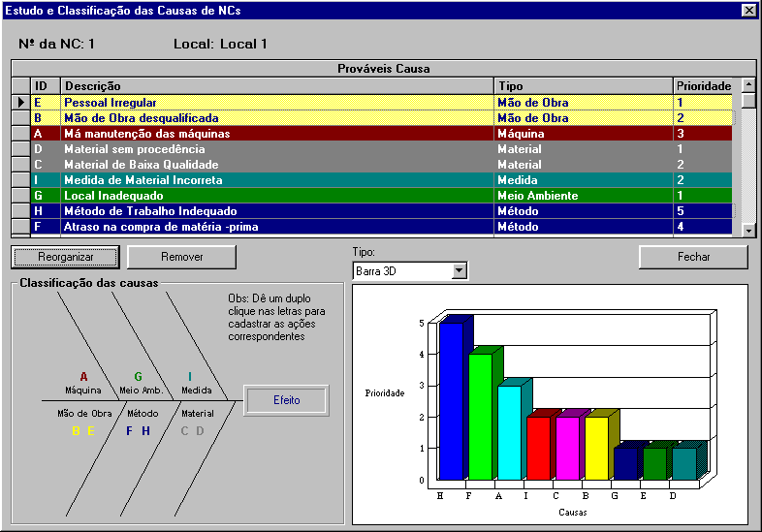This screenshot has width=762, height=532.
Task: Click blue letter H under Método
Action: tap(145, 431)
